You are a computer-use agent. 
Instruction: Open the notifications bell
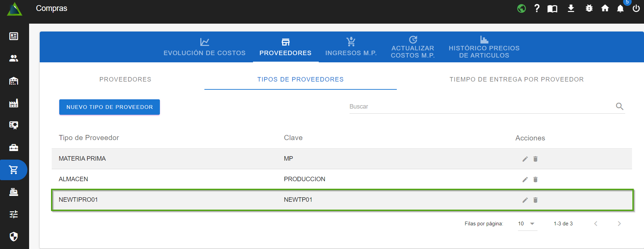[620, 9]
